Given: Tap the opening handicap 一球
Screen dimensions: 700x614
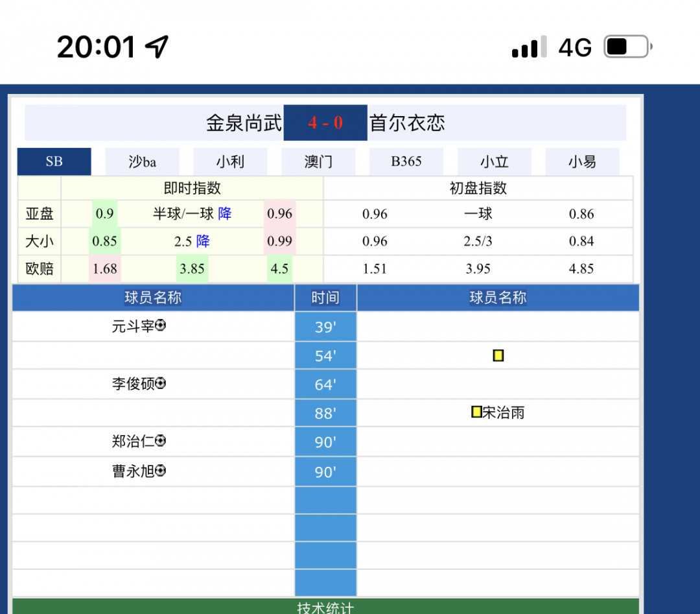Looking at the screenshot, I should (478, 214).
